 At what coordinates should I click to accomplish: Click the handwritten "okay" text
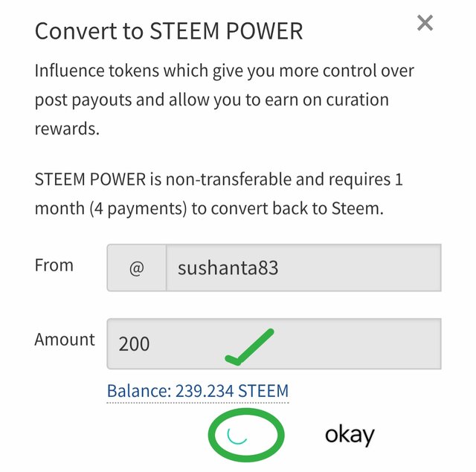coord(350,436)
